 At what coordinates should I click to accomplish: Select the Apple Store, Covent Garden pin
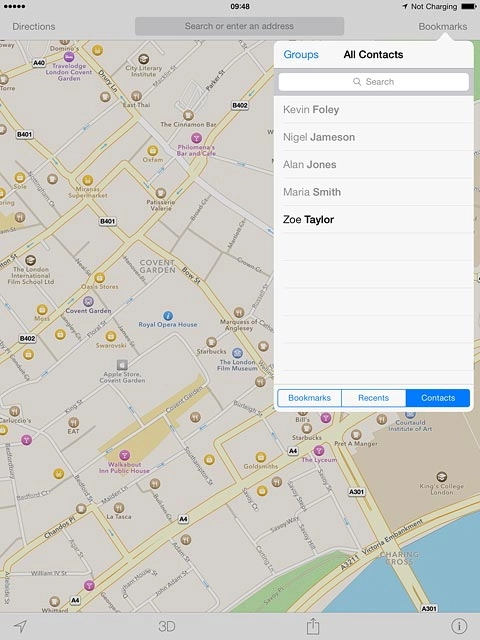[122, 364]
